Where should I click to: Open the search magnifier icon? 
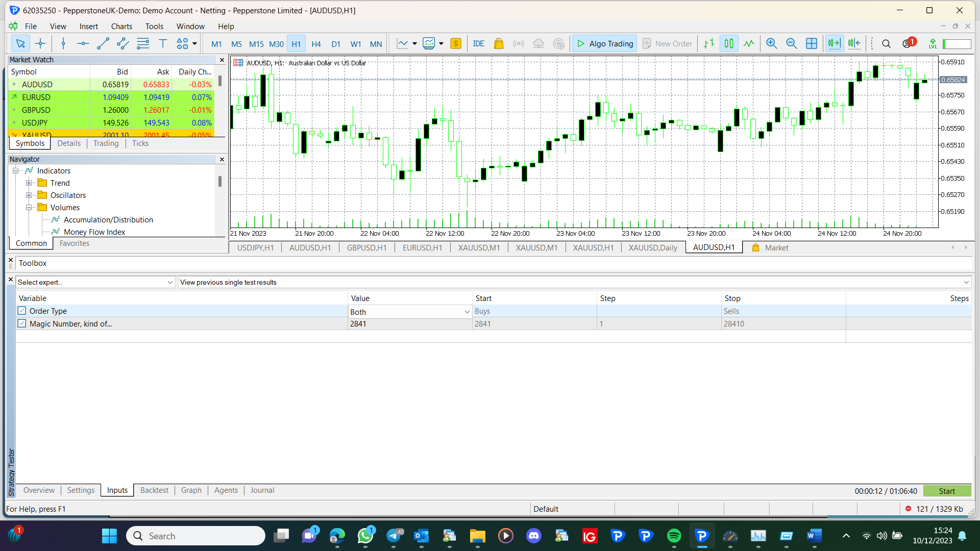(x=887, y=44)
